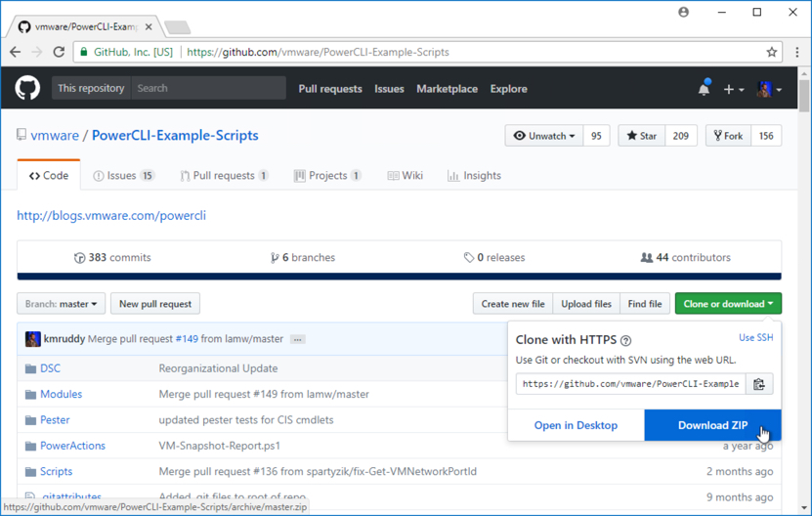Reload the page in Chrome
The height and width of the screenshot is (516, 812).
tap(59, 52)
